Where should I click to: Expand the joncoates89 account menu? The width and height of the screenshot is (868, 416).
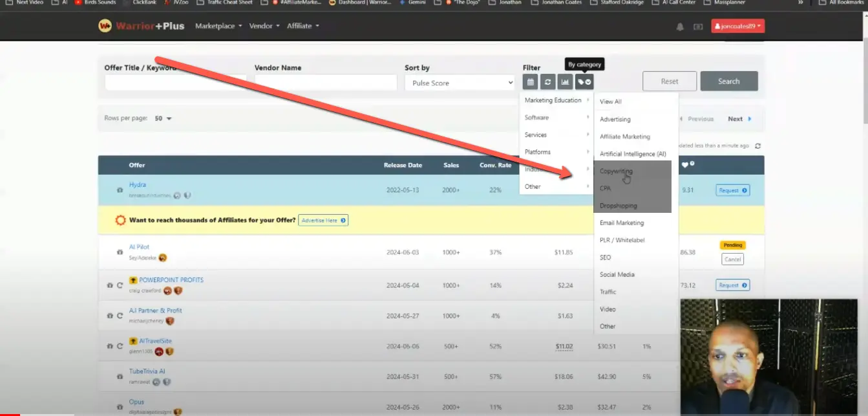click(737, 25)
